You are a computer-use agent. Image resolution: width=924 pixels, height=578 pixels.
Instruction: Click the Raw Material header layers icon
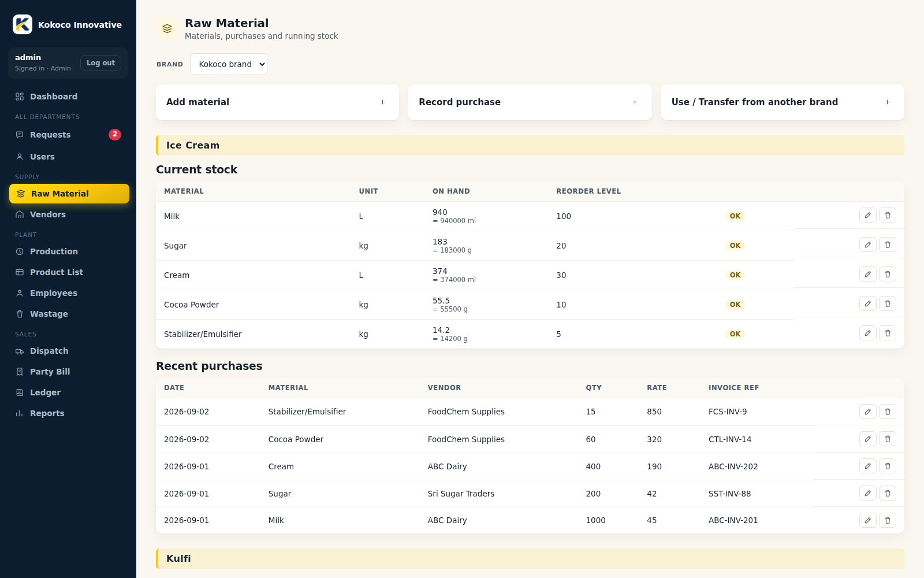click(167, 28)
